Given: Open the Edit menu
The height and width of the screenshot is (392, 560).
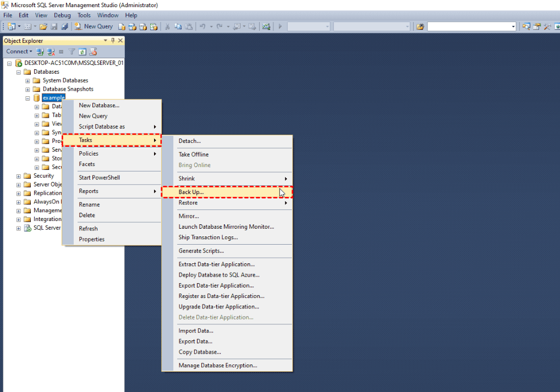Looking at the screenshot, I should point(24,15).
